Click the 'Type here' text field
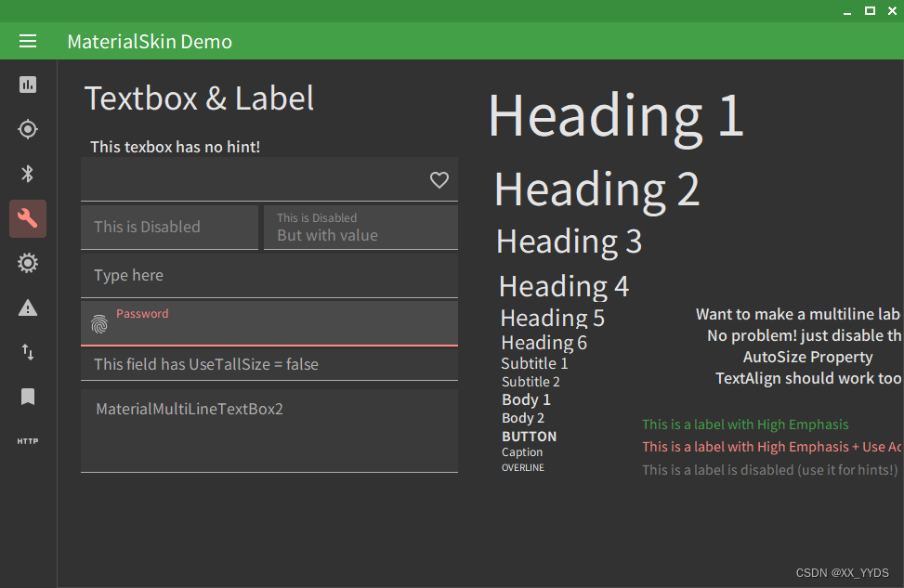904x588 pixels. [269, 276]
